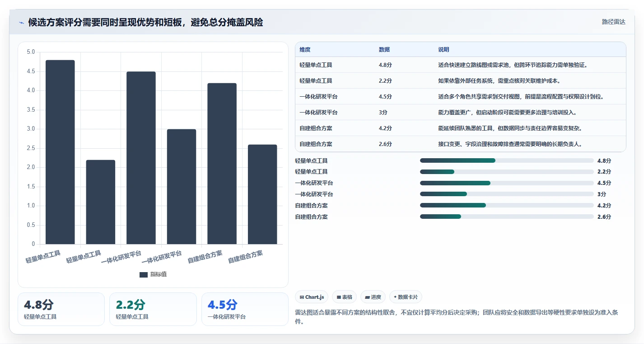Click the chart bar reaching 4.8

pyautogui.click(x=60, y=152)
